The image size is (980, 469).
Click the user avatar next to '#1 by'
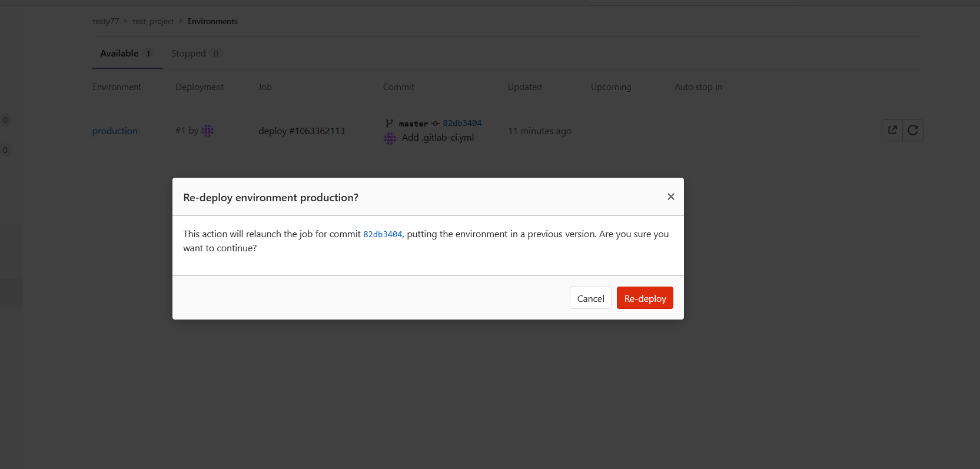click(208, 131)
